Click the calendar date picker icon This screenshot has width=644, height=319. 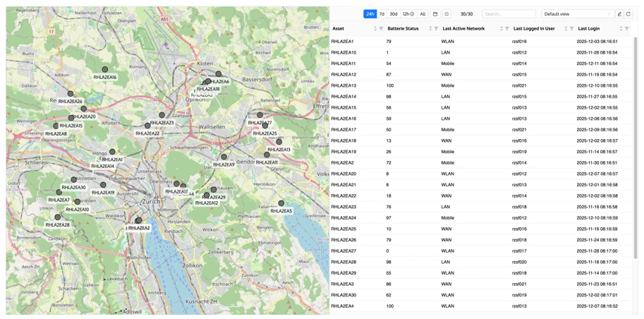[435, 14]
